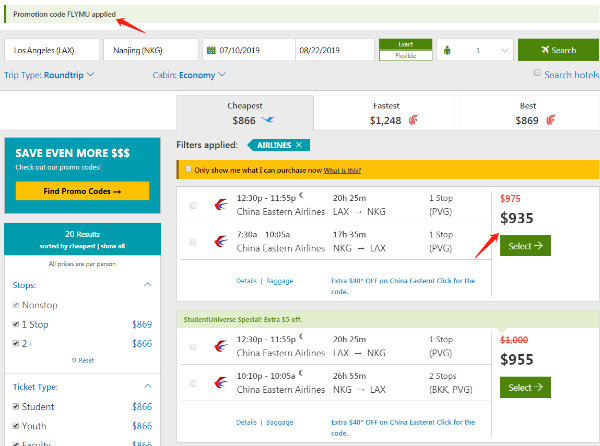
Task: Open the passenger count dropdown
Action: click(475, 50)
